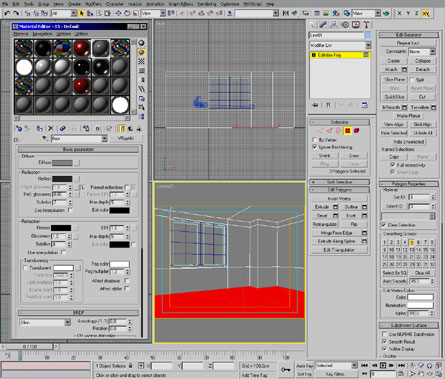445x379 pixels.
Task: Activate the Select and Move tool
Action: pyautogui.click(x=118, y=13)
